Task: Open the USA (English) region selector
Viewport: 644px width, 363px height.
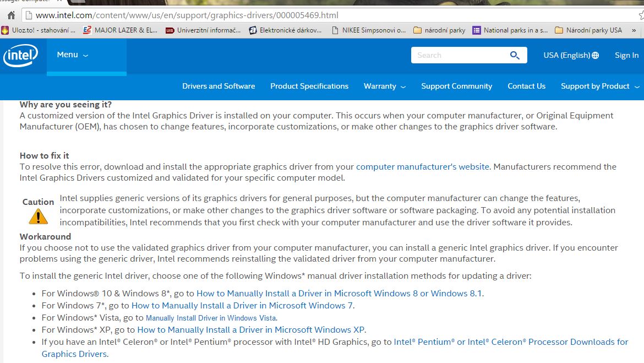Action: point(571,55)
